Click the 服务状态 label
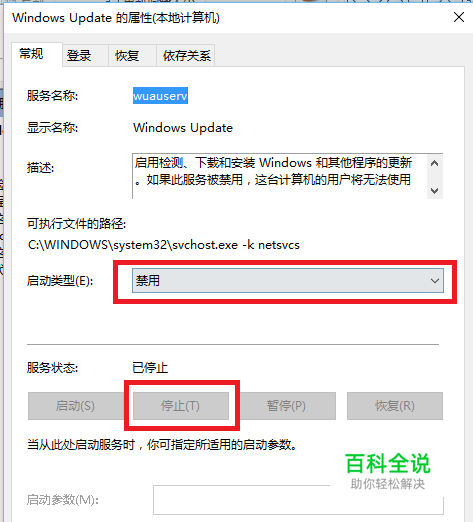This screenshot has height=522, width=473. pyautogui.click(x=52, y=368)
